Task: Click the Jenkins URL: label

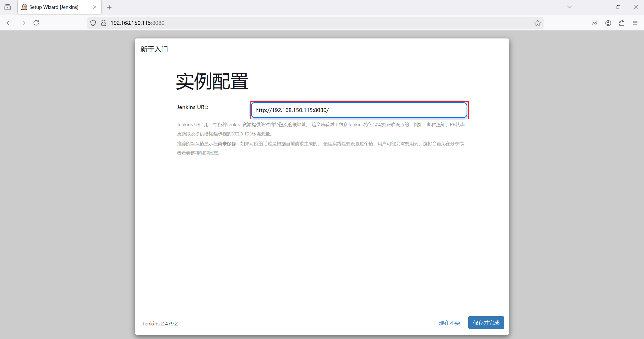Action: pos(193,107)
